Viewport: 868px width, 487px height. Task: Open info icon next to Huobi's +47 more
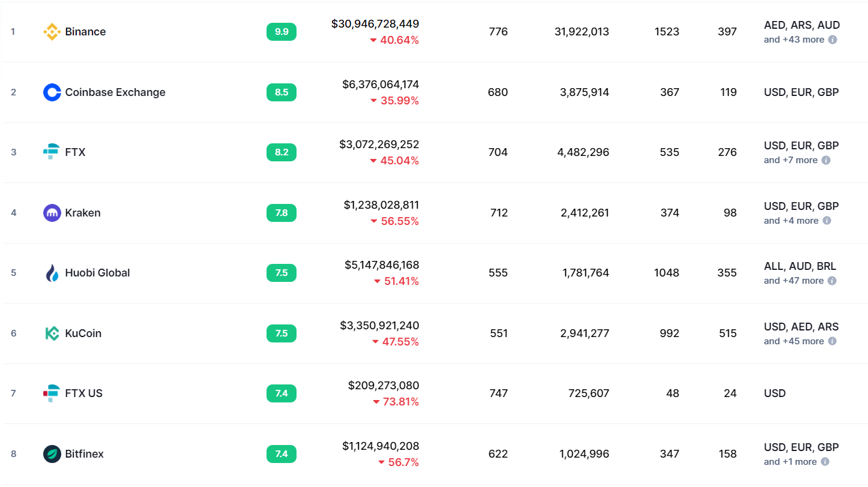click(832, 281)
